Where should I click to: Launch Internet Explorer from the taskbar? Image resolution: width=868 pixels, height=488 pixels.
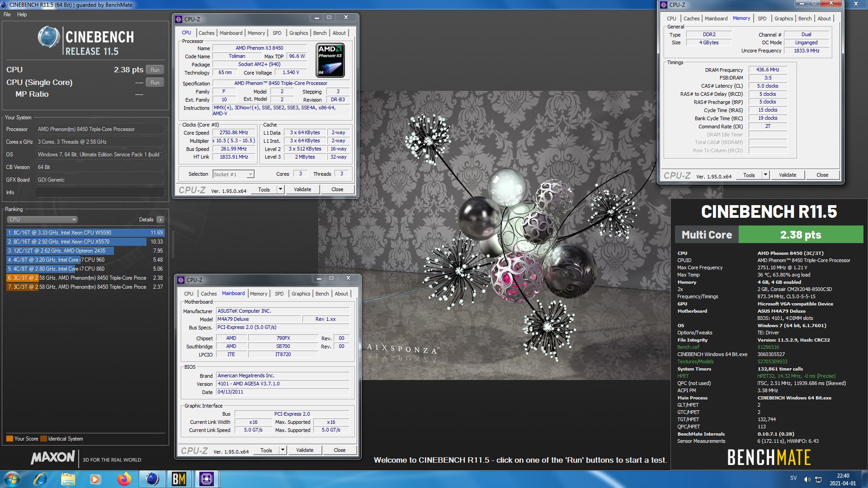[40, 479]
